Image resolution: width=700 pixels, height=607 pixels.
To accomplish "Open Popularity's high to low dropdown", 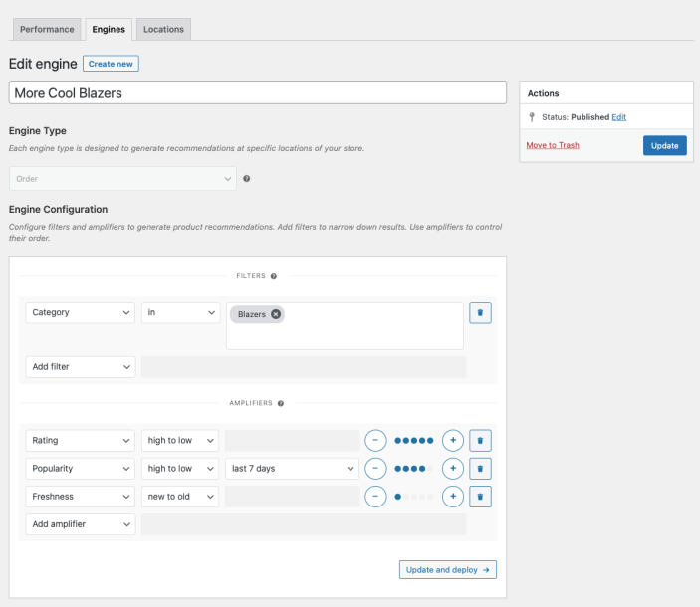I will [x=180, y=469].
